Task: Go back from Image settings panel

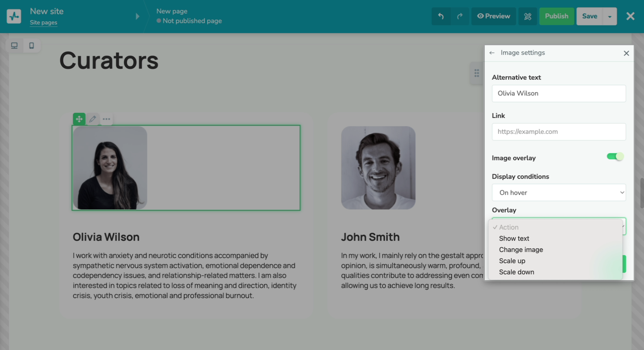Action: coord(491,53)
